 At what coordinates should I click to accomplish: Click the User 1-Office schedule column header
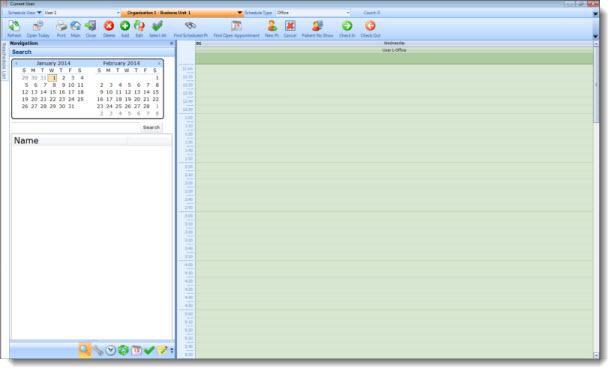click(394, 50)
